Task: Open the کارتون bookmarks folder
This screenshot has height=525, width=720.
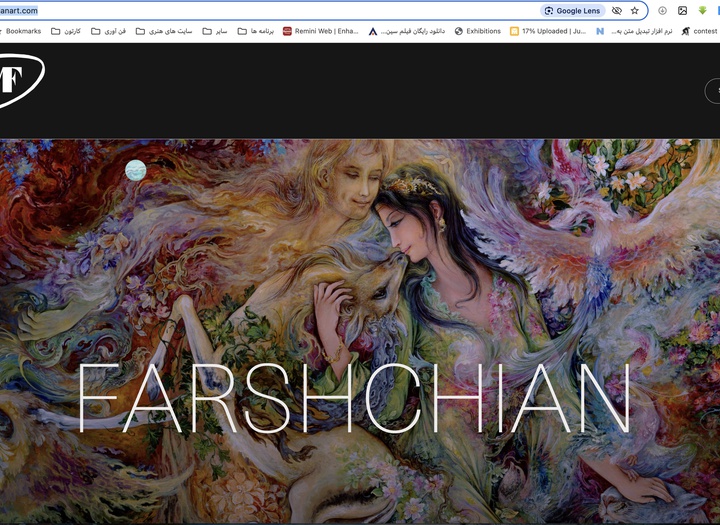Action: [66, 31]
